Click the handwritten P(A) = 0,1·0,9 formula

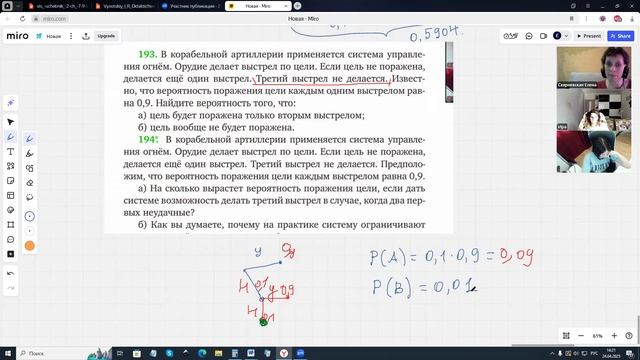tap(451, 257)
